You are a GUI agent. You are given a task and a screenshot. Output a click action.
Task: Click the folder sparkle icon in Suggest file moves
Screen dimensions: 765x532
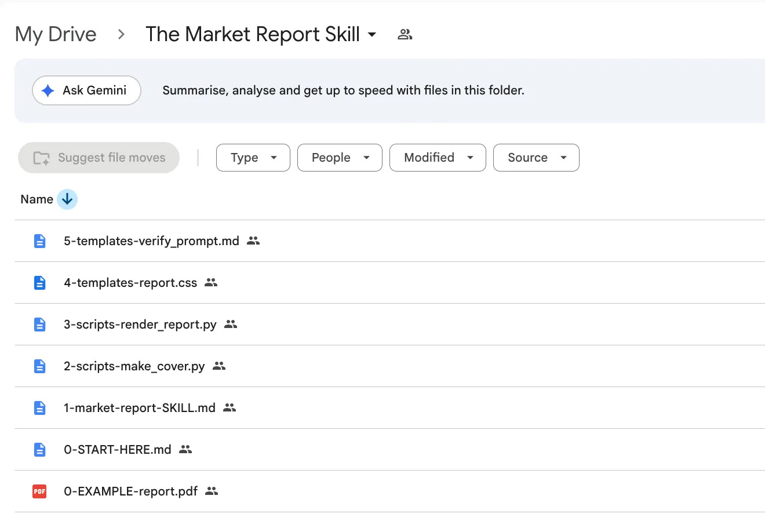coord(42,158)
